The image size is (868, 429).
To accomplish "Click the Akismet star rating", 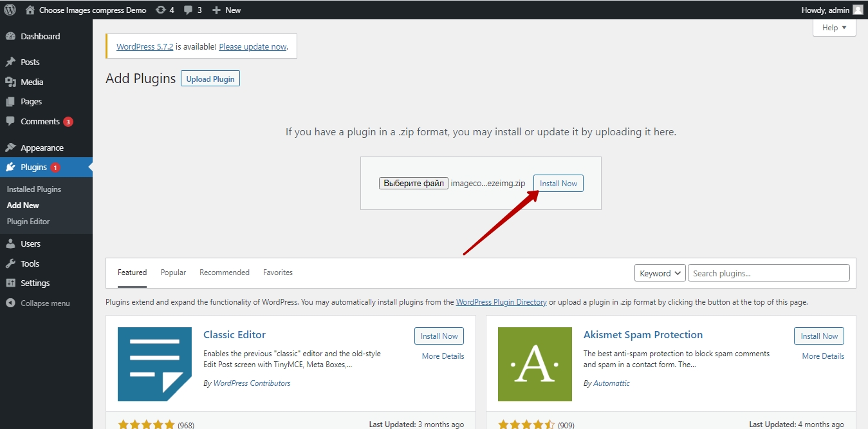I will point(526,424).
